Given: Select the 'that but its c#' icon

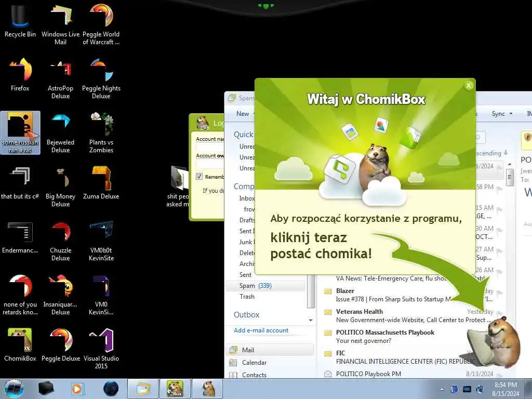Looking at the screenshot, I should [20, 183].
